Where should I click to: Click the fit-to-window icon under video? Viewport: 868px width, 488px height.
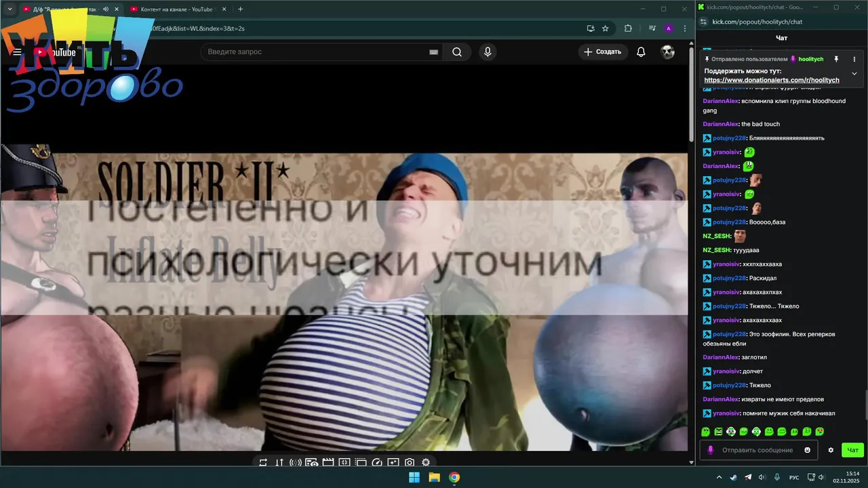click(x=344, y=462)
